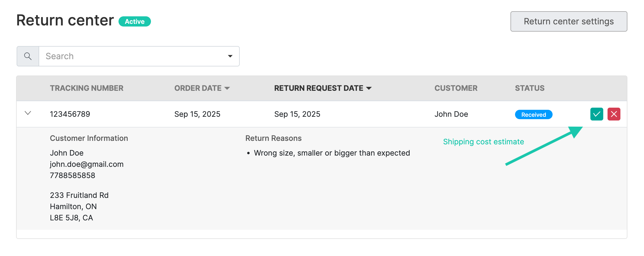This screenshot has height=256, width=644.
Task: Sort by Return Request Date column
Action: point(323,88)
